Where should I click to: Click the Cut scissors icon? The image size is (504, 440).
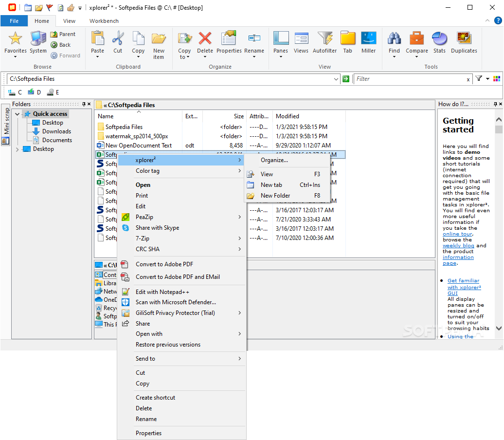coord(118,38)
